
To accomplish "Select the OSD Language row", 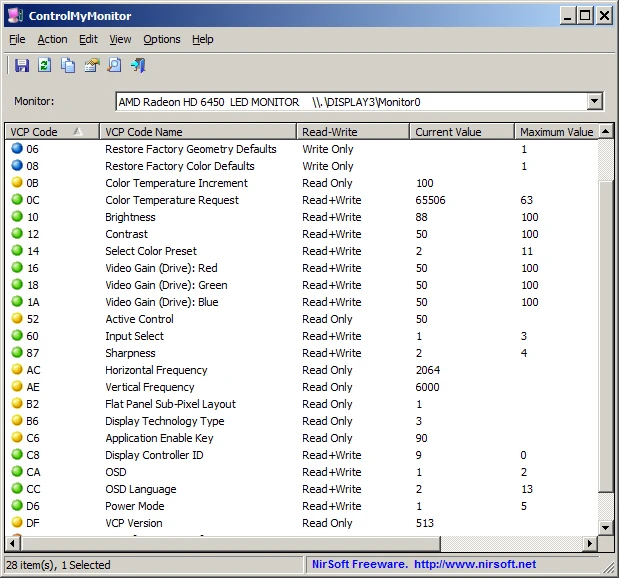I will (x=302, y=489).
